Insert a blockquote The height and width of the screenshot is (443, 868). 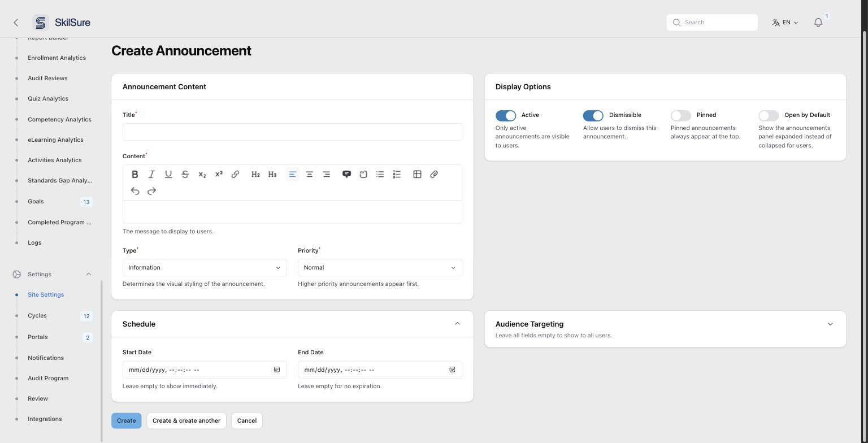point(346,174)
